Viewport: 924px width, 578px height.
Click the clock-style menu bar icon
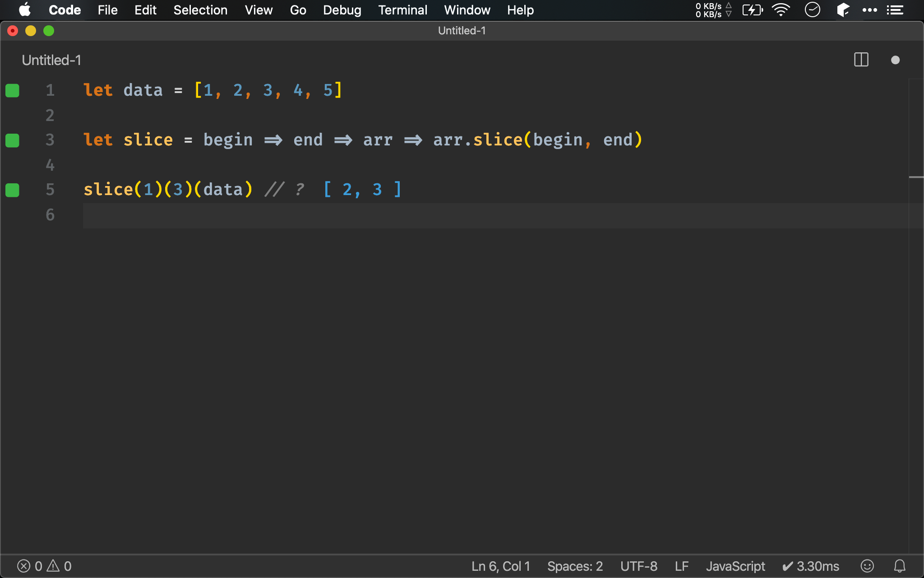click(812, 10)
